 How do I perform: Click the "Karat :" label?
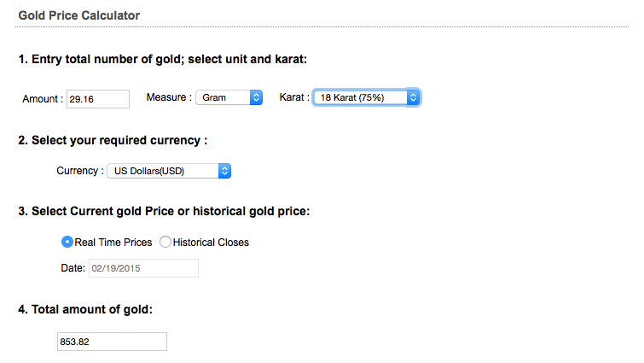click(294, 98)
